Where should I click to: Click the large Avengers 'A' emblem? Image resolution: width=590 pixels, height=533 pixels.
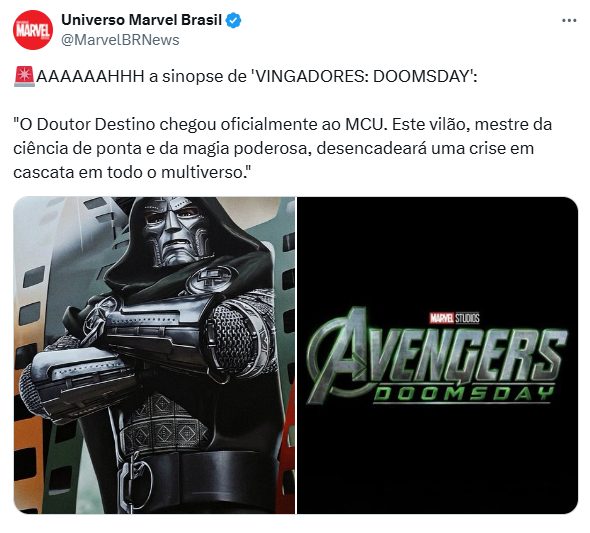[x=339, y=354]
